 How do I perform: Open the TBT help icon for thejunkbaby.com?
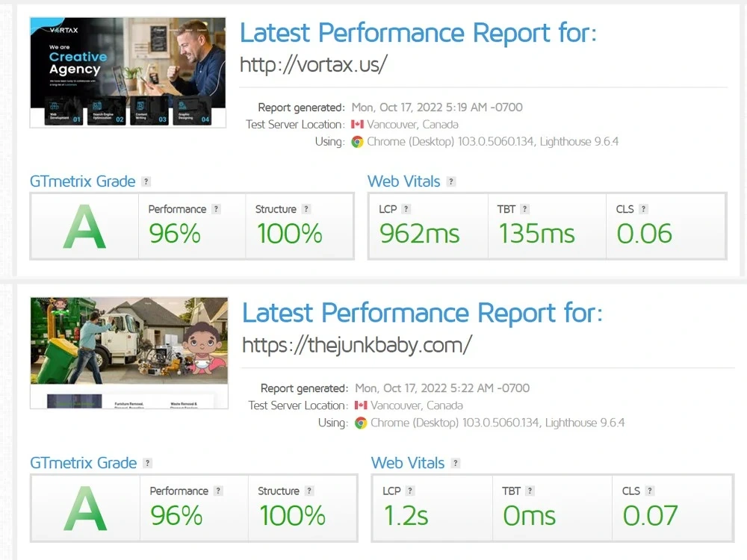pyautogui.click(x=531, y=491)
